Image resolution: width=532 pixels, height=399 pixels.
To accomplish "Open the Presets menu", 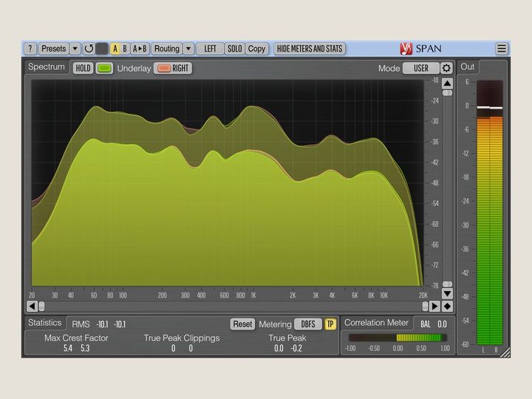I will coord(54,49).
